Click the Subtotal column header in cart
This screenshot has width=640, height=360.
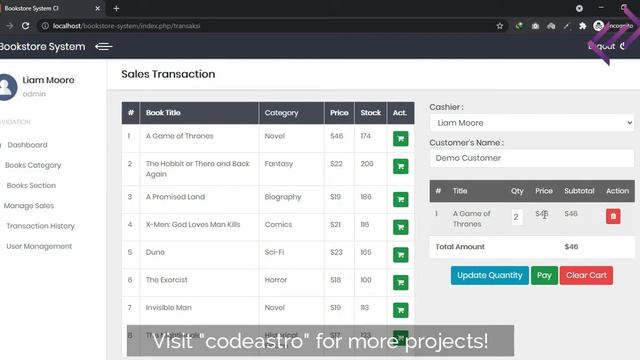click(579, 191)
